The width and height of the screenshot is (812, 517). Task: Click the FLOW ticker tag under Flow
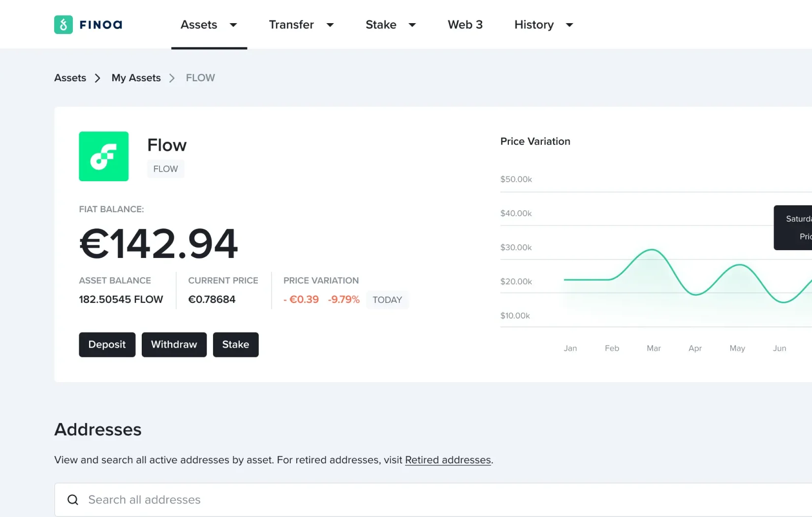pyautogui.click(x=165, y=169)
